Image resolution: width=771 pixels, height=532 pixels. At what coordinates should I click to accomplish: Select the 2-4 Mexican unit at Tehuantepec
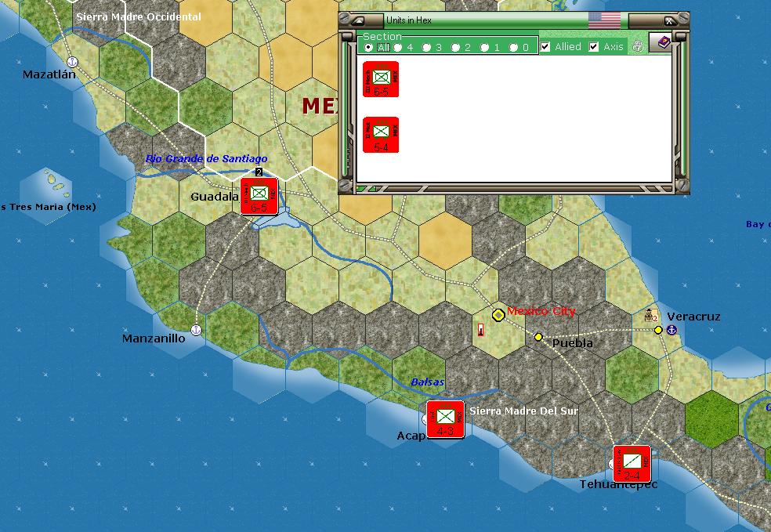coord(632,464)
